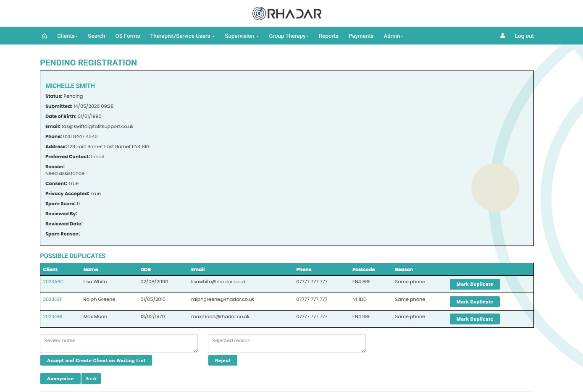Click the MICHELLE SMITH heading
Image resolution: width=583 pixels, height=392 pixels.
click(70, 86)
